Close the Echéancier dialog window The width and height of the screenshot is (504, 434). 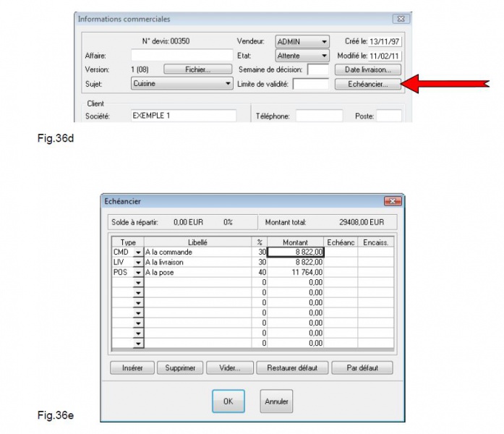tap(393, 200)
